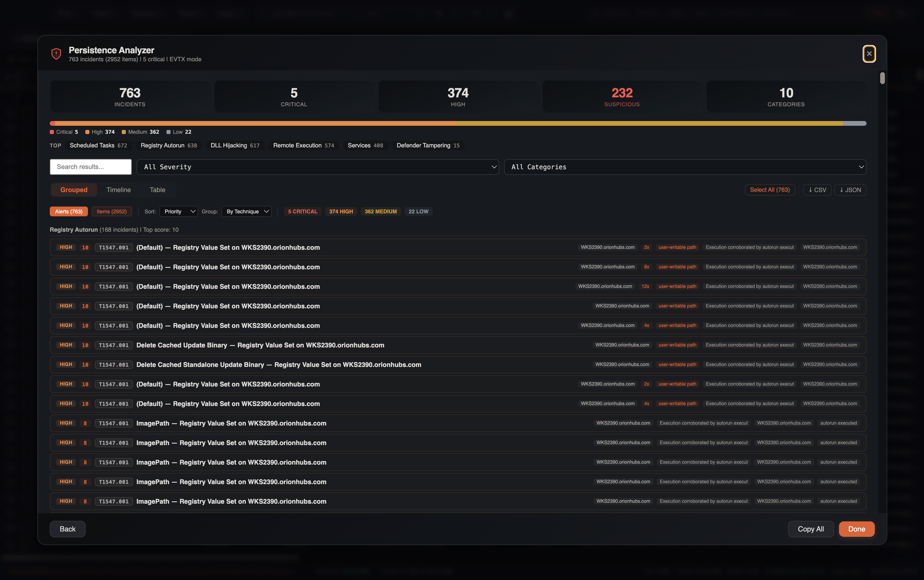Screen dimensions: 924x580
Task: Select the Items (2952) pill
Action: coord(112,211)
